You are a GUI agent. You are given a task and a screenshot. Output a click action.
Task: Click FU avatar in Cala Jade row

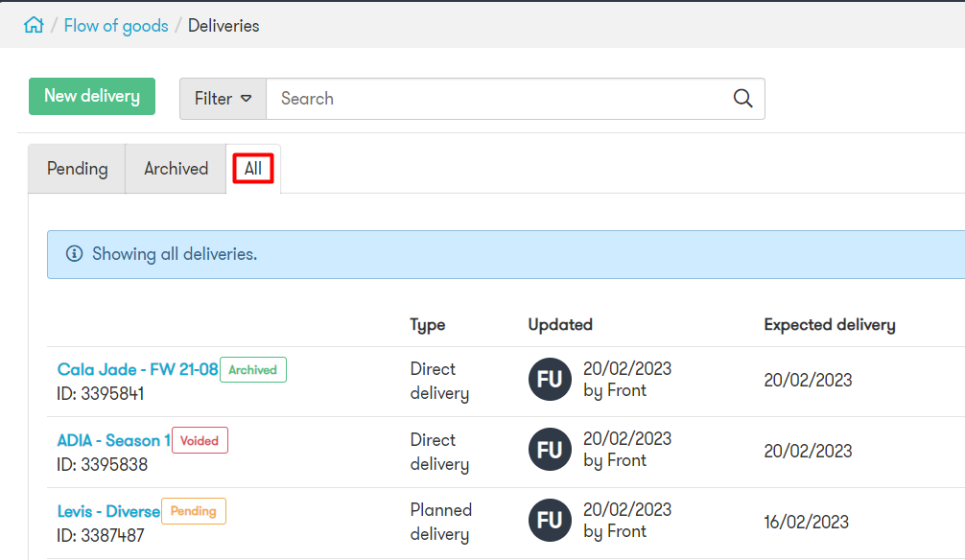click(551, 379)
